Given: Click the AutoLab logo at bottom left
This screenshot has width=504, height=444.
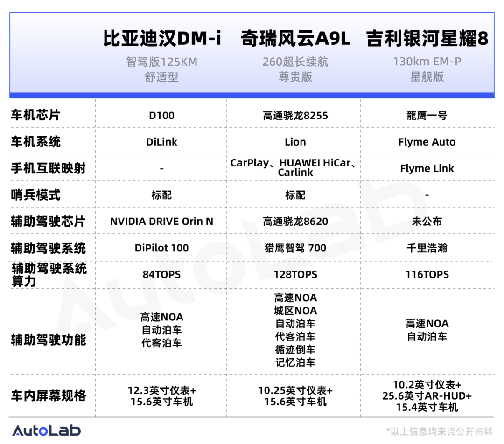Looking at the screenshot, I should (x=46, y=430).
